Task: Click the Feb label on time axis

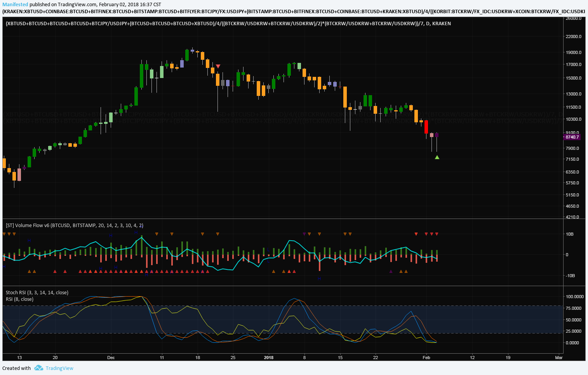Action: click(x=426, y=358)
